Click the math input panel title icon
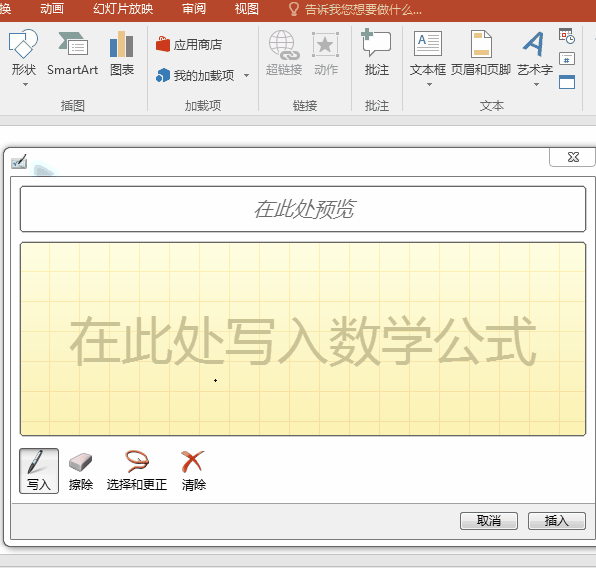Screen dimensions: 596x568 click(x=19, y=162)
